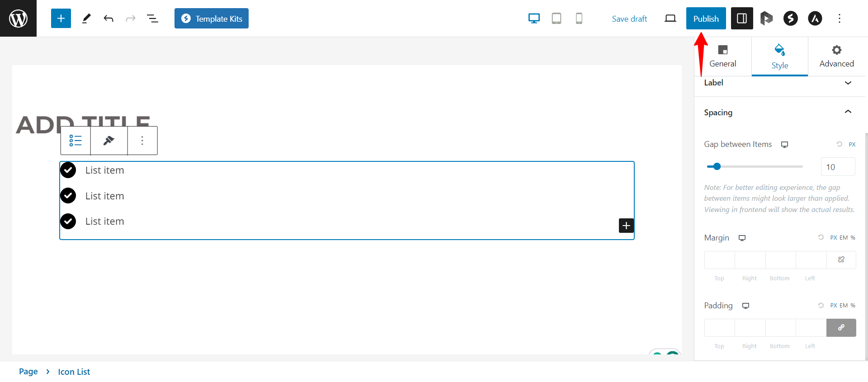
Task: Switch to the General tab
Action: coord(722,57)
